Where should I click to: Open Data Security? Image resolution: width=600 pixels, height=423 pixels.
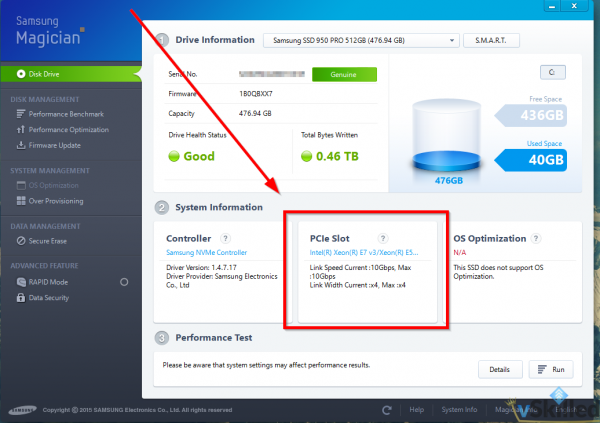pos(49,298)
